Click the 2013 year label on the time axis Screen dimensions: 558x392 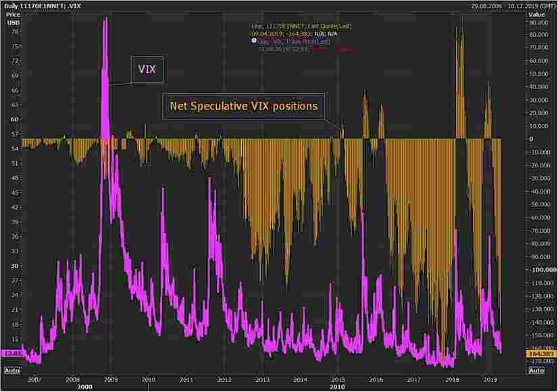[262, 381]
